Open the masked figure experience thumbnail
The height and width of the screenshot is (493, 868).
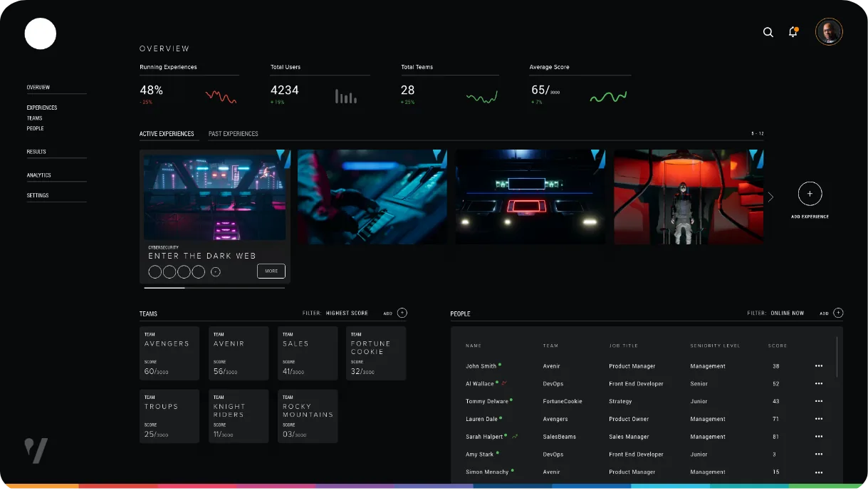tap(689, 197)
